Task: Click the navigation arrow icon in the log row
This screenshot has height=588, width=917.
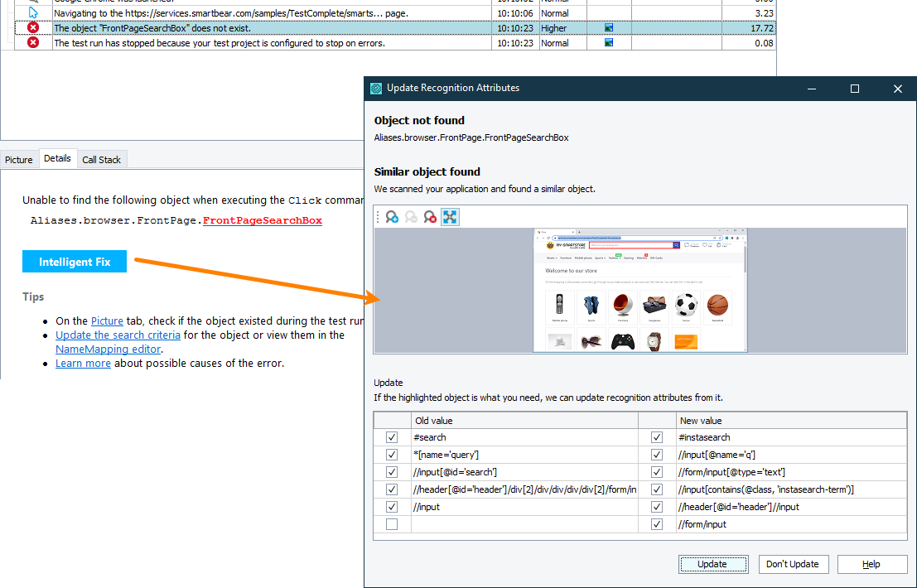Action: click(33, 13)
